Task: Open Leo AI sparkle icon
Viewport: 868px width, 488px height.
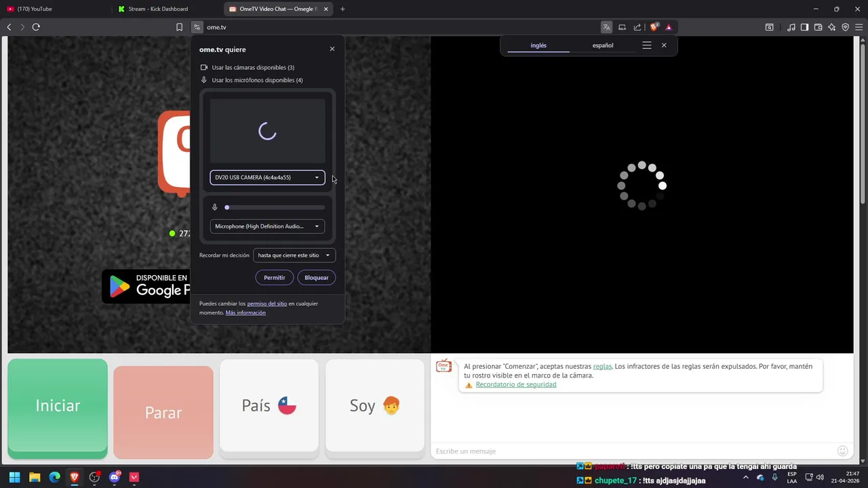Action: point(832,27)
